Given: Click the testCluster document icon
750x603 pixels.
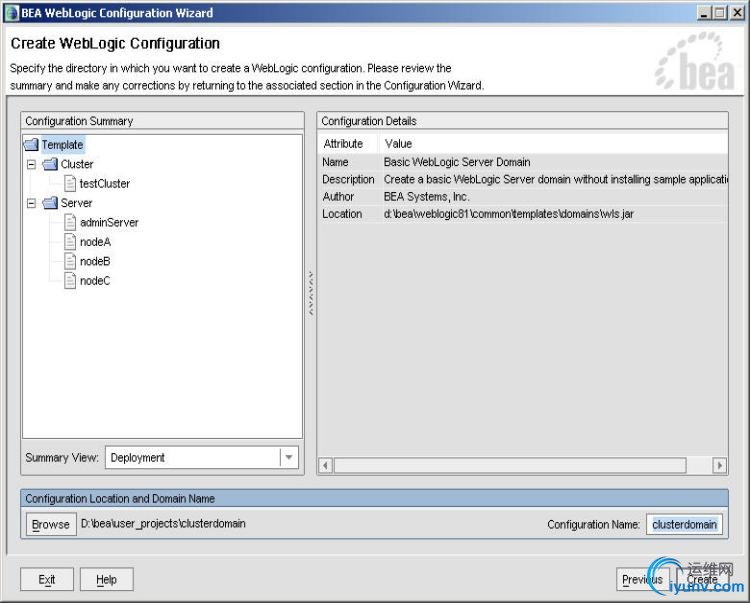Looking at the screenshot, I should tap(70, 184).
